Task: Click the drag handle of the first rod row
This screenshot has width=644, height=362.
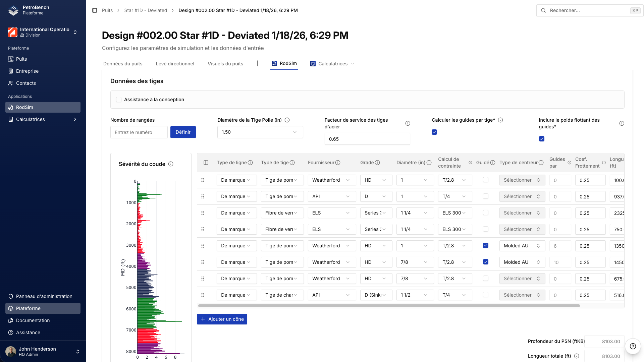Action: tap(203, 180)
